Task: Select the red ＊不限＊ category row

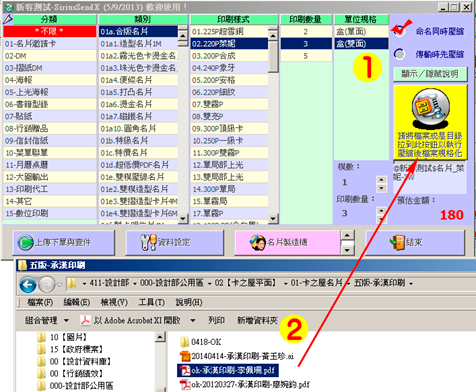Action: click(50, 31)
